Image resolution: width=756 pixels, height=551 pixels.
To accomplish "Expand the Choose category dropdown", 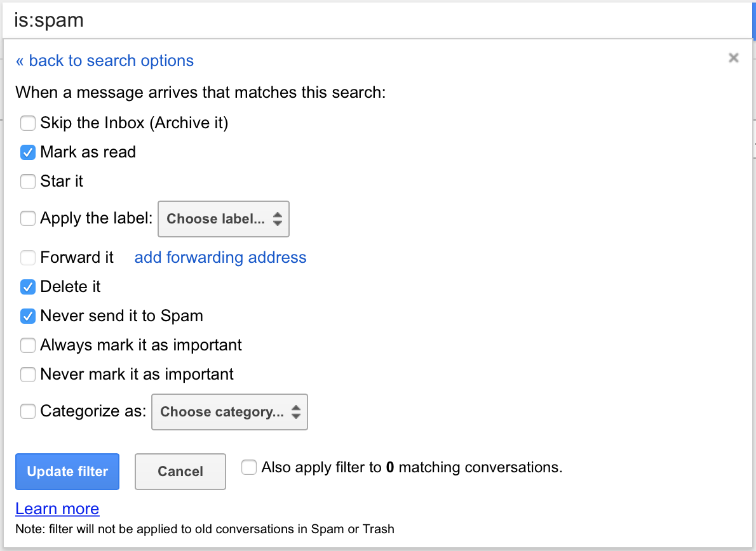I will click(x=229, y=412).
